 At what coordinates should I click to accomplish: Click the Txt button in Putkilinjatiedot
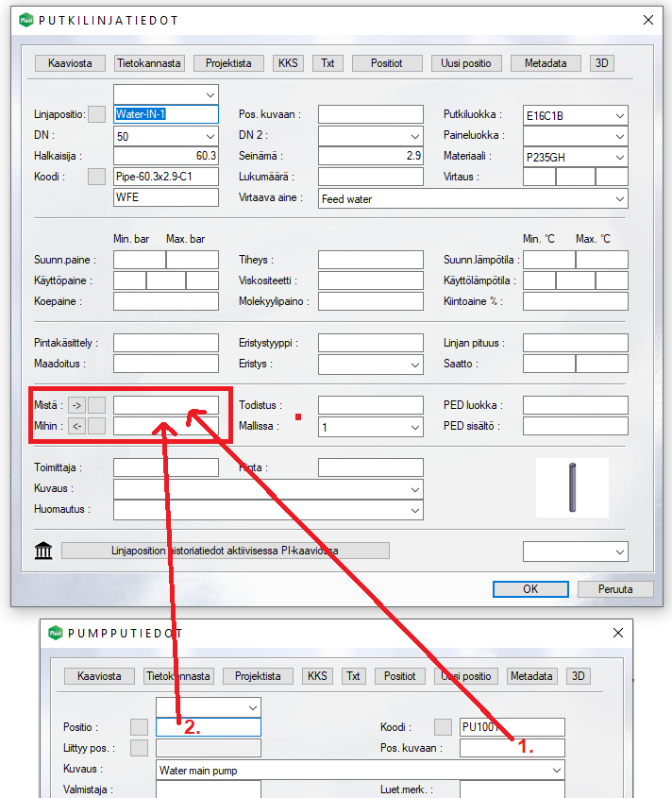(x=328, y=63)
